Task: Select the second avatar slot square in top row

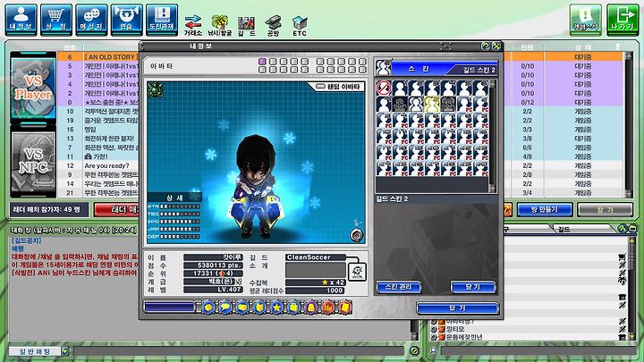Action: click(x=273, y=62)
